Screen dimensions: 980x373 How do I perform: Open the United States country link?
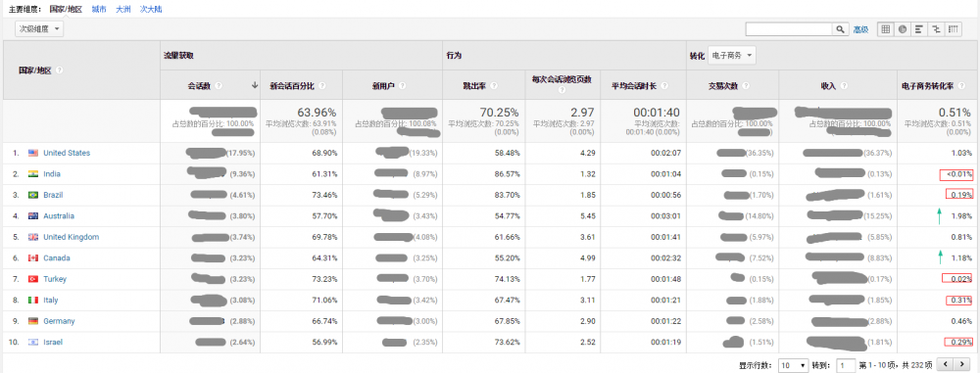[x=67, y=153]
